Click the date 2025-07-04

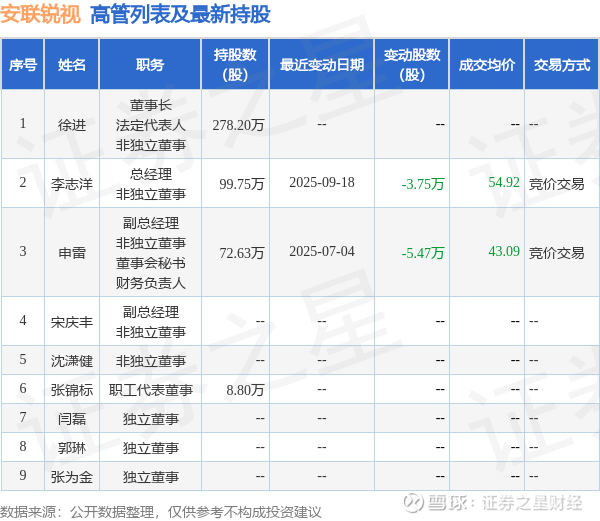tap(322, 251)
